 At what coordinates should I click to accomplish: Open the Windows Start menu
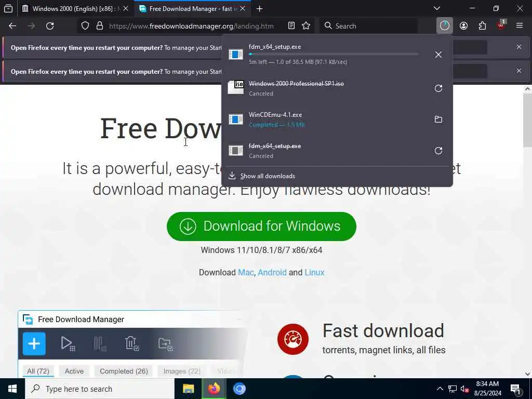[12, 389]
